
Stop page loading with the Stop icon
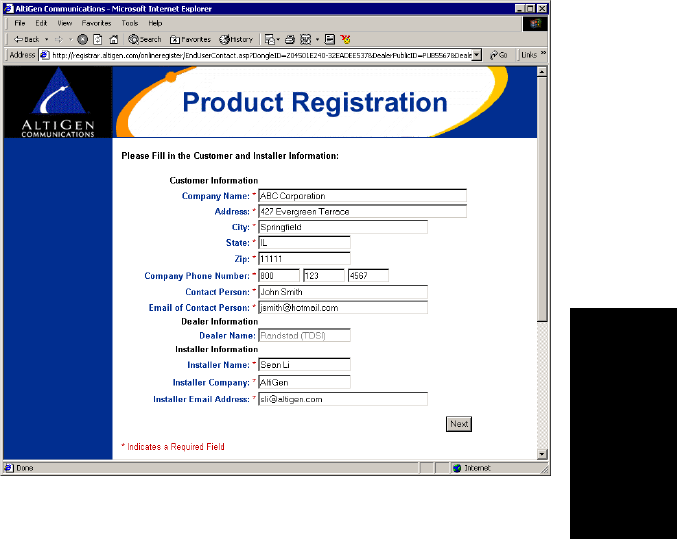(x=82, y=39)
